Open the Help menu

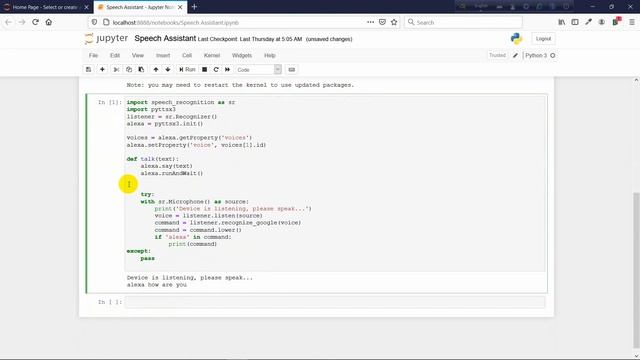(270, 56)
